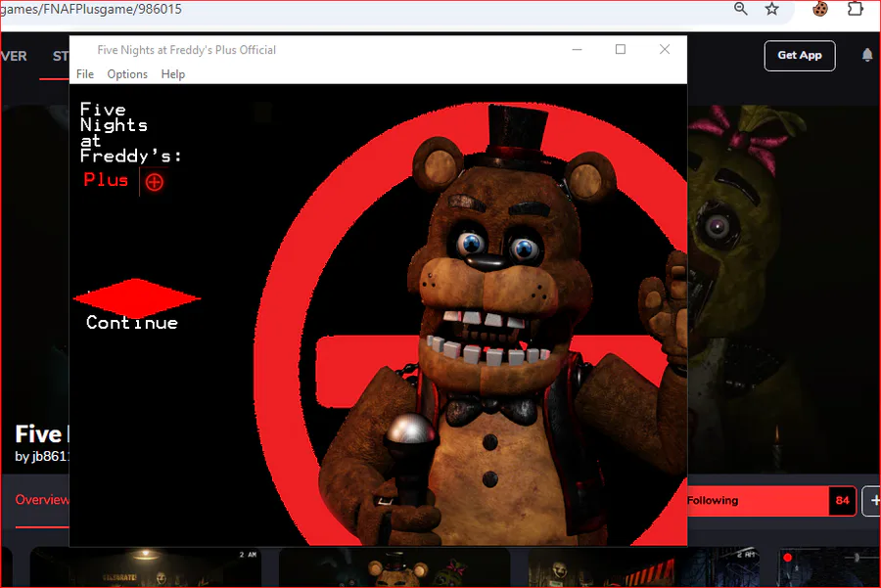Close the Five Nights at Freddy's Plus window

665,50
